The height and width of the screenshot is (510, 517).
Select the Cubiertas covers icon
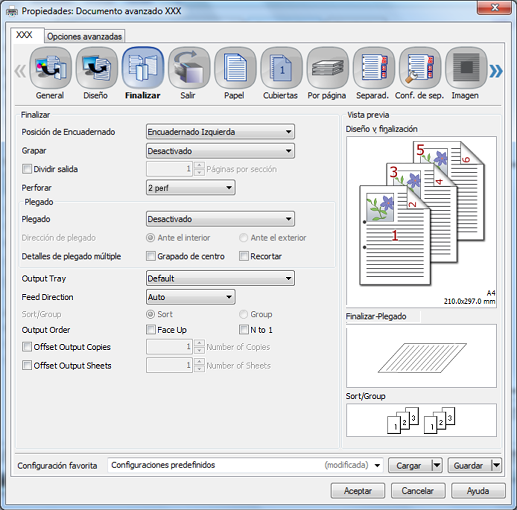click(281, 68)
